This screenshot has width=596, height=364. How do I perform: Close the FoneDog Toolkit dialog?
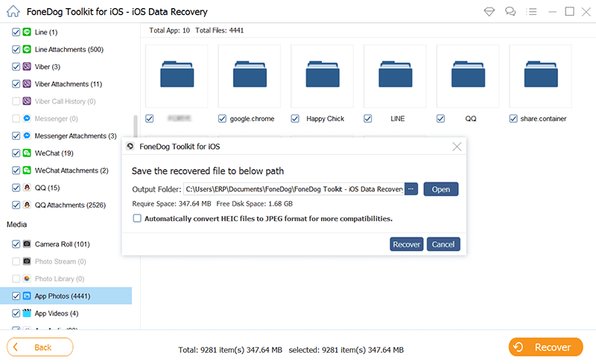pyautogui.click(x=457, y=147)
